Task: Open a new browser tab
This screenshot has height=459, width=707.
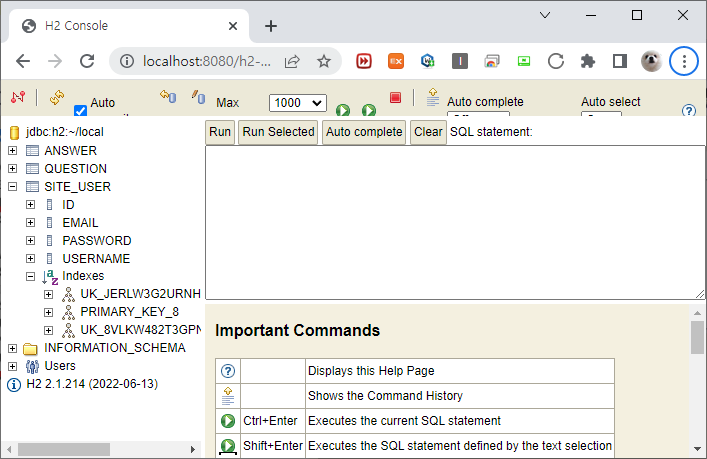Action: 271,26
